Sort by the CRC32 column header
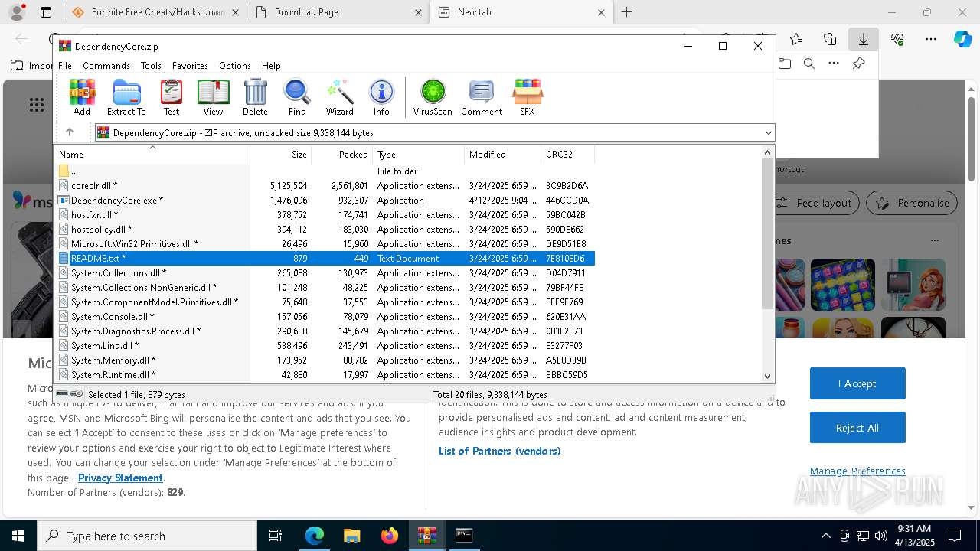The height and width of the screenshot is (551, 980). click(568, 154)
